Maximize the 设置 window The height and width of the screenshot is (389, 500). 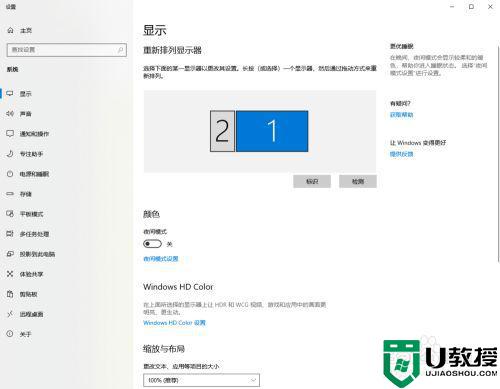click(x=471, y=7)
